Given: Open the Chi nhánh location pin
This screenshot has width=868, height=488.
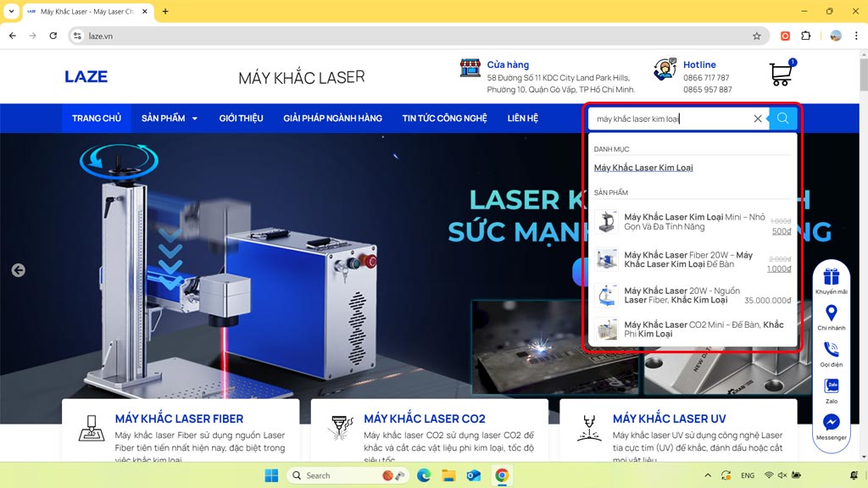Looking at the screenshot, I should tap(831, 313).
